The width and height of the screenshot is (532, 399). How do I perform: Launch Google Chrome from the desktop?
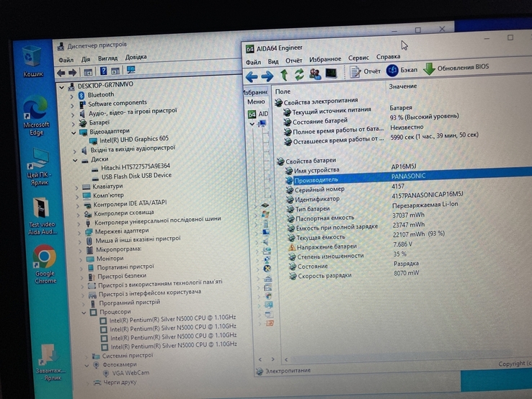pos(45,264)
